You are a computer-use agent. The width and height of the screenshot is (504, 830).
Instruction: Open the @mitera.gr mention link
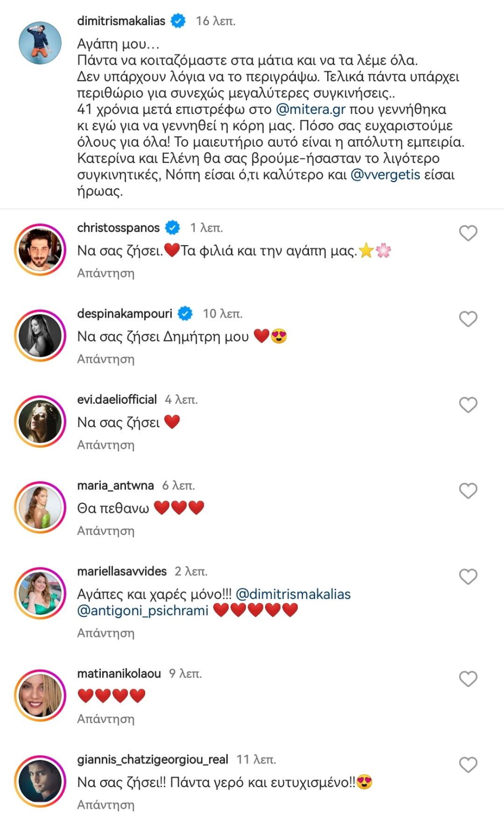(x=310, y=109)
